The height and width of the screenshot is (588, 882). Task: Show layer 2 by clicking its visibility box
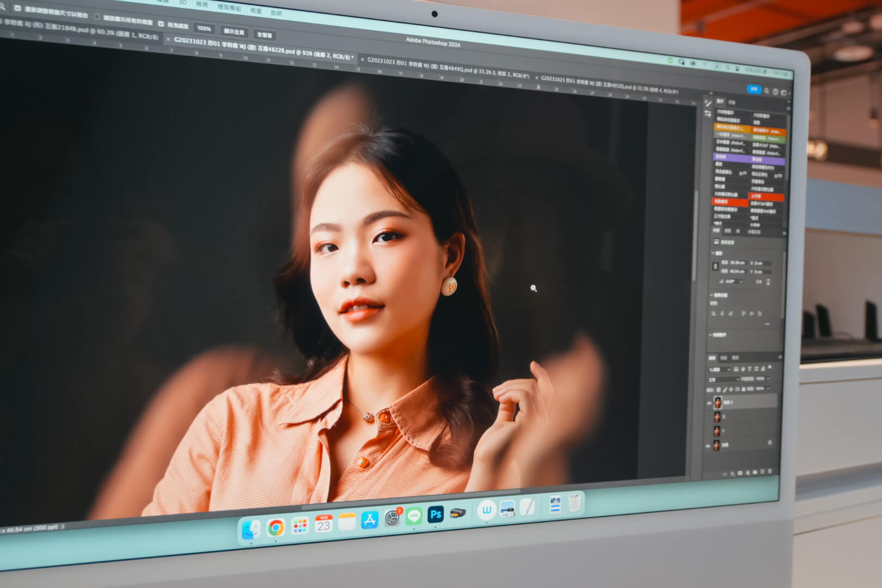(709, 417)
